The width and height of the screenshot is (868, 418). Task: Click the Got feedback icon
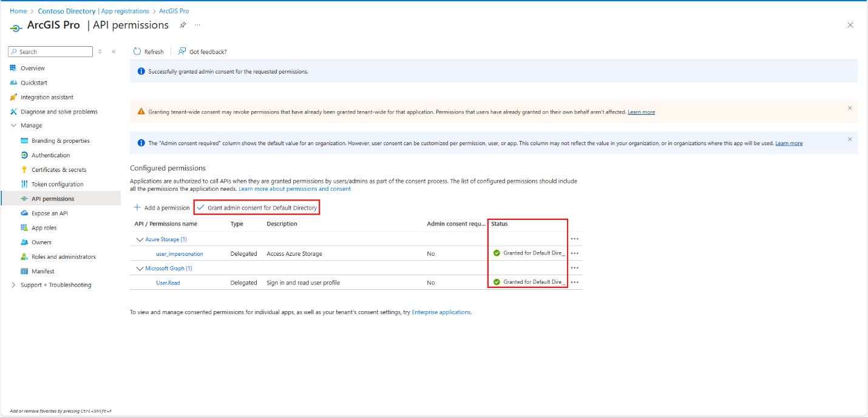tap(182, 52)
